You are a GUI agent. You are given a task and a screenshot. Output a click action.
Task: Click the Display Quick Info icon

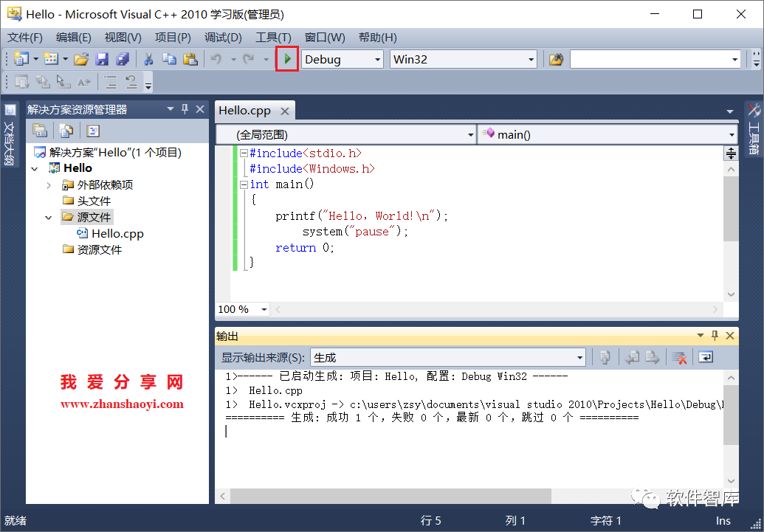coord(63,82)
